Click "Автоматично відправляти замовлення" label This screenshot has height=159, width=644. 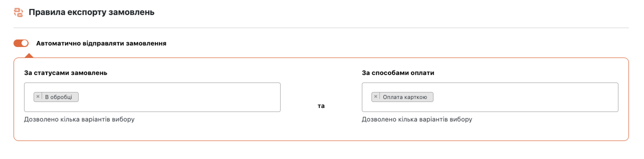[x=101, y=43]
